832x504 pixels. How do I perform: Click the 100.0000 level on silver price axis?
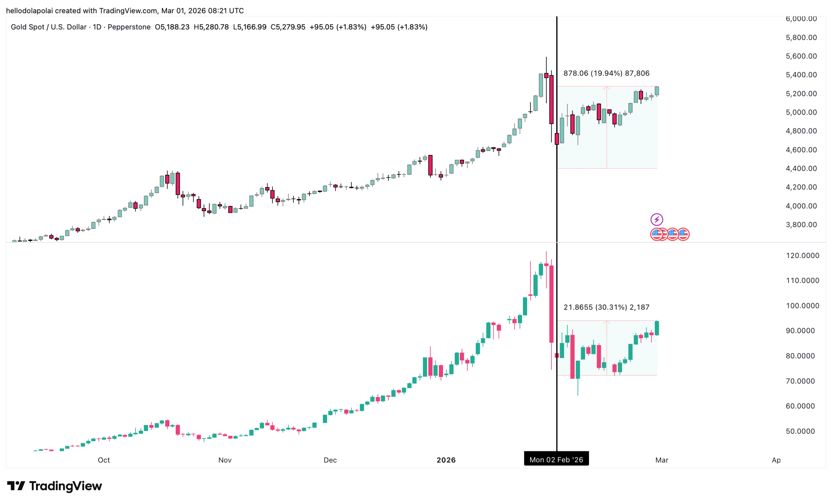(x=802, y=305)
